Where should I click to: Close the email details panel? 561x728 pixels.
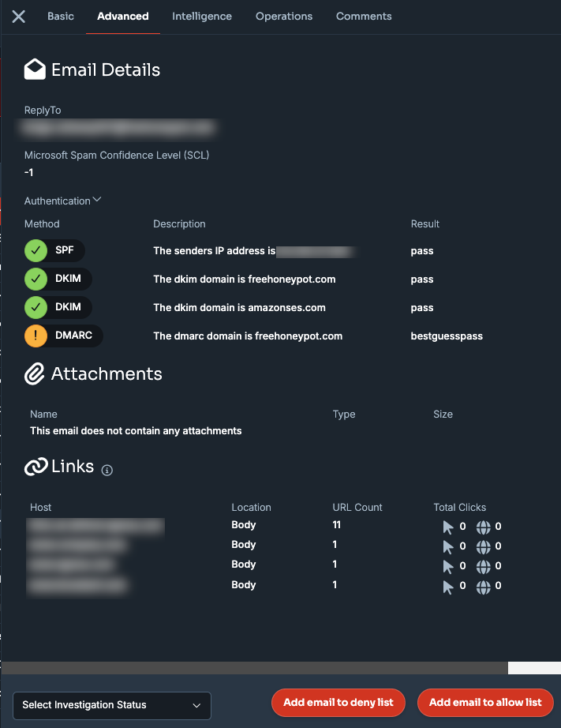19,17
